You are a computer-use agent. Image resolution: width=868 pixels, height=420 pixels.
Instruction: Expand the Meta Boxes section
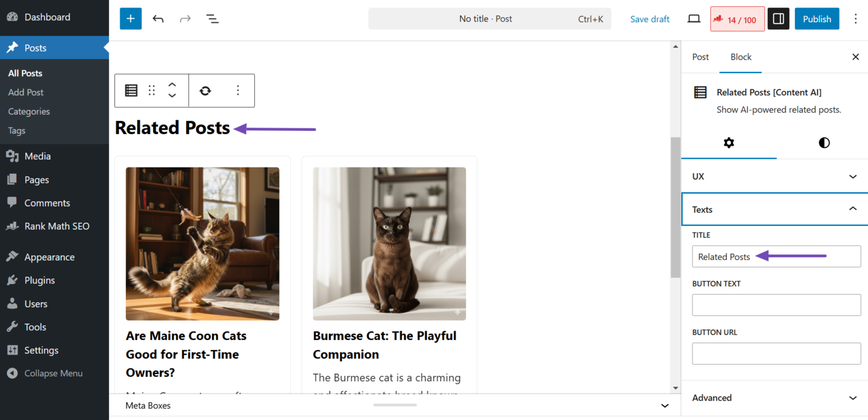665,406
